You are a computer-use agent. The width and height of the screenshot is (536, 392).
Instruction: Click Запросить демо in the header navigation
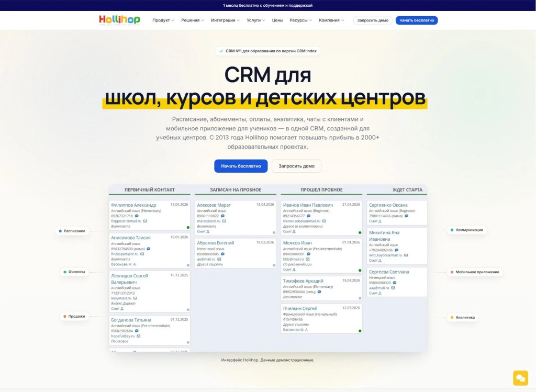pyautogui.click(x=373, y=20)
